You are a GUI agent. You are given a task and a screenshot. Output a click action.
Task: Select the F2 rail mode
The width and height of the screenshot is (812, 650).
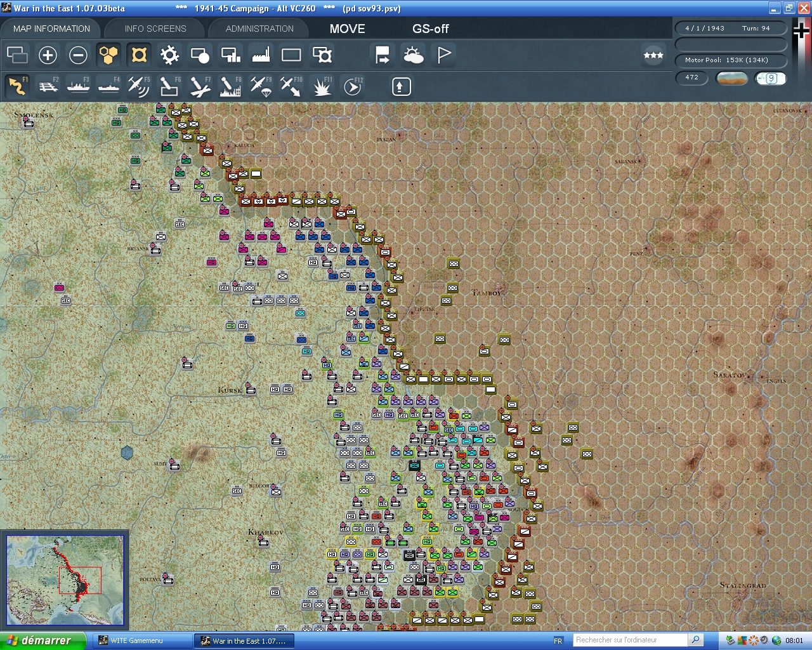coord(48,86)
